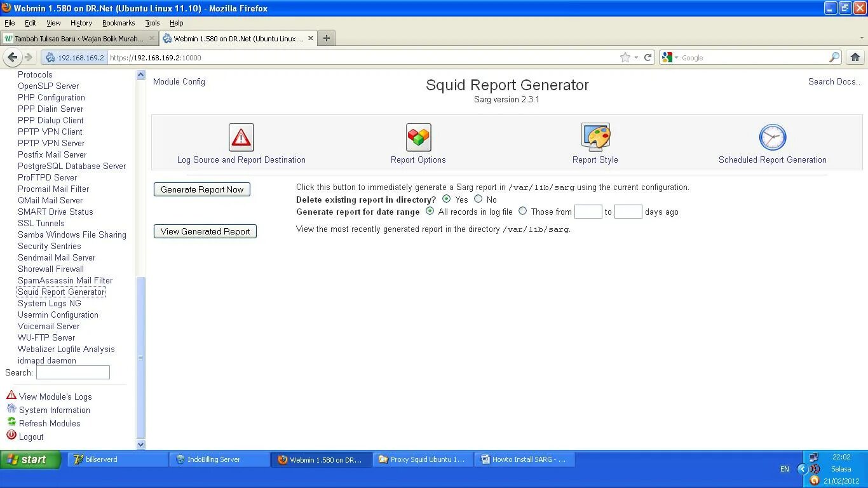Open Log Source and Report Destination icon
868x488 pixels.
[241, 137]
